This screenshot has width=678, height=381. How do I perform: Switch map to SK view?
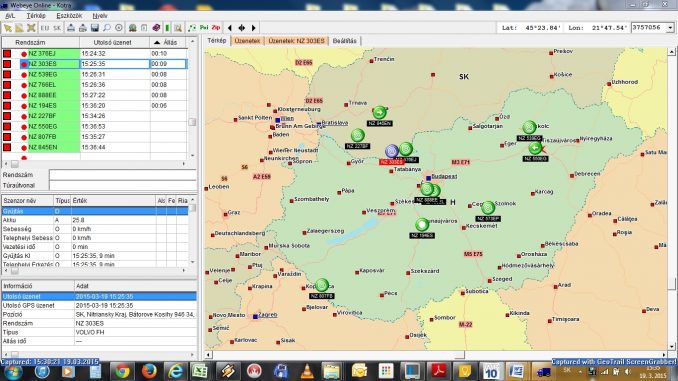click(57, 28)
